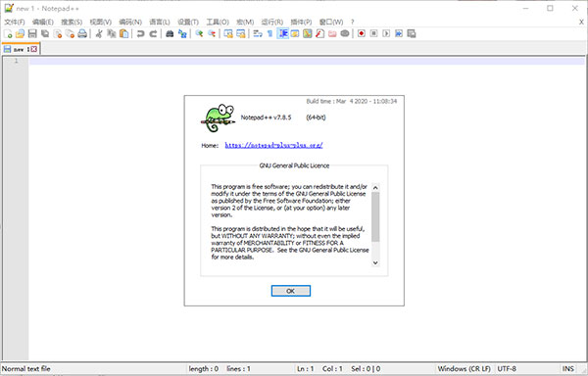
Task: Zoom in with the magnifier plus icon
Action: (199, 34)
